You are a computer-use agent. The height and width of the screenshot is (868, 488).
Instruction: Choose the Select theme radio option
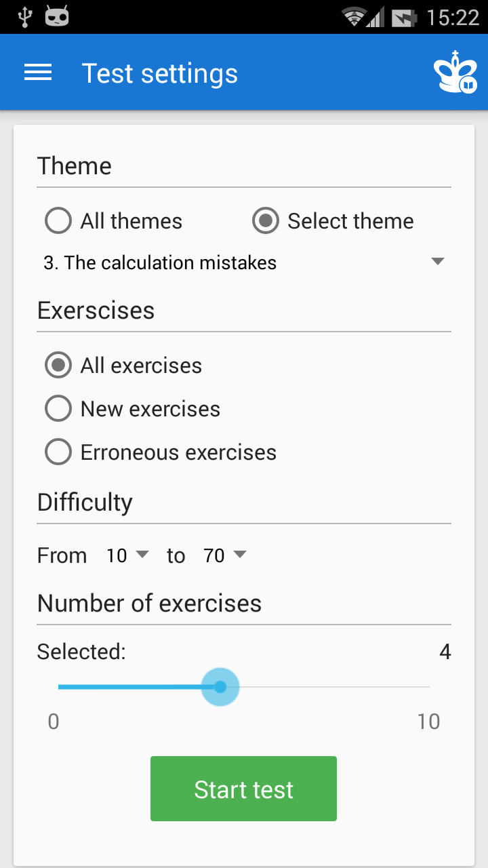click(333, 221)
